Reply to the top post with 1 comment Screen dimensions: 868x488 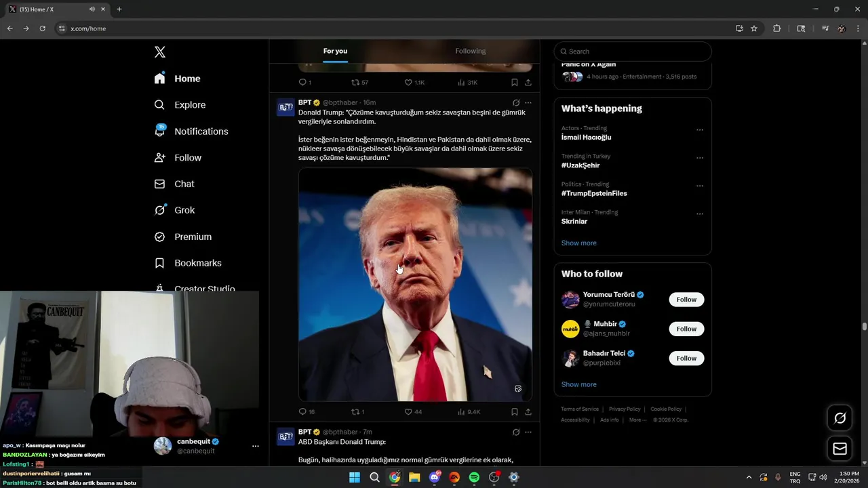[305, 82]
